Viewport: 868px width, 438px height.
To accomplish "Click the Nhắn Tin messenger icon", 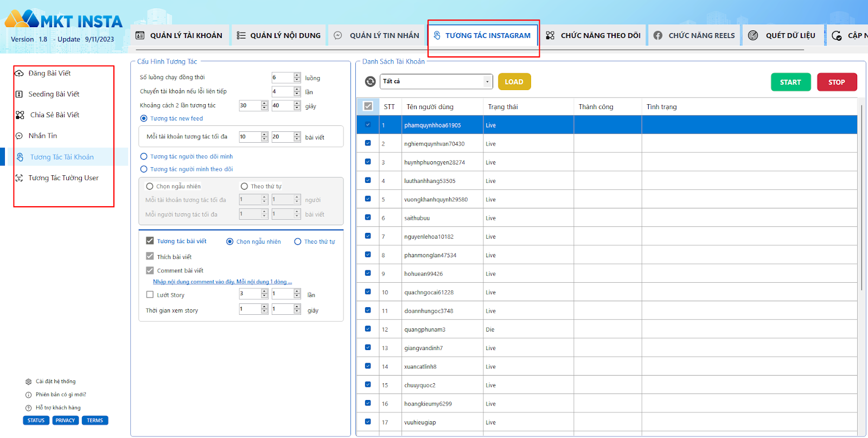I will (x=19, y=136).
